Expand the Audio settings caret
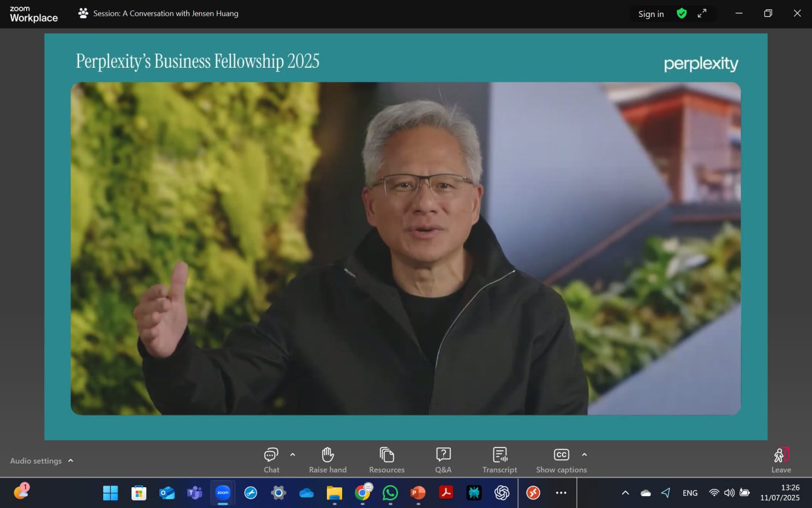Screen dimensions: 812x508 [70, 460]
